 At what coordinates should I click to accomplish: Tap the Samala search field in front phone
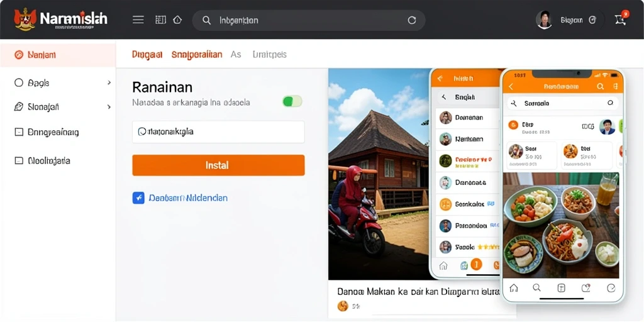[x=563, y=104]
